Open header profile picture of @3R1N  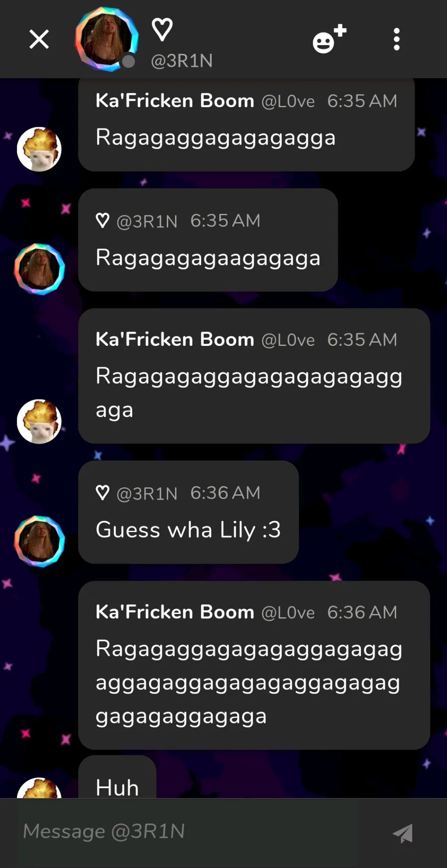(106, 39)
